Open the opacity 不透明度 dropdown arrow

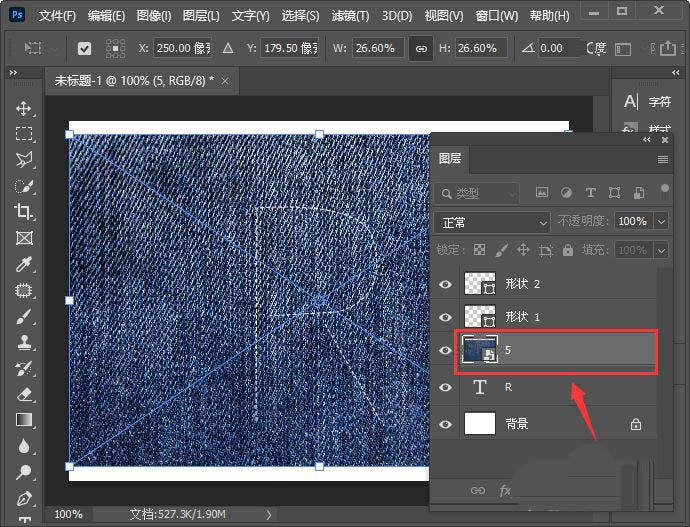click(661, 221)
